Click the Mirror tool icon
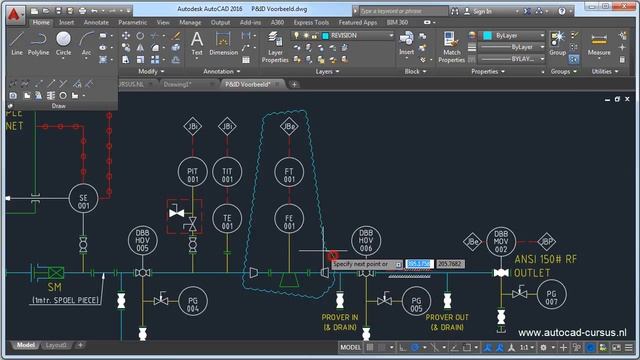This screenshot has height=360, width=640. coord(140,48)
